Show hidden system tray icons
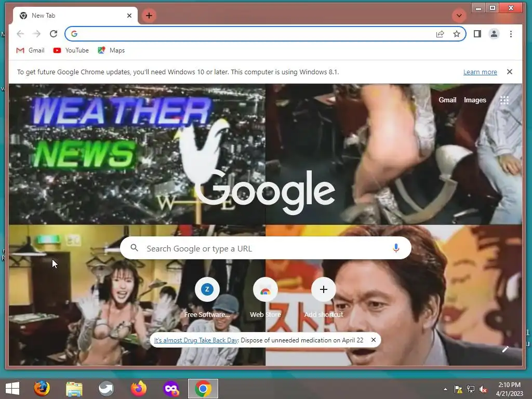532x399 pixels. point(445,390)
